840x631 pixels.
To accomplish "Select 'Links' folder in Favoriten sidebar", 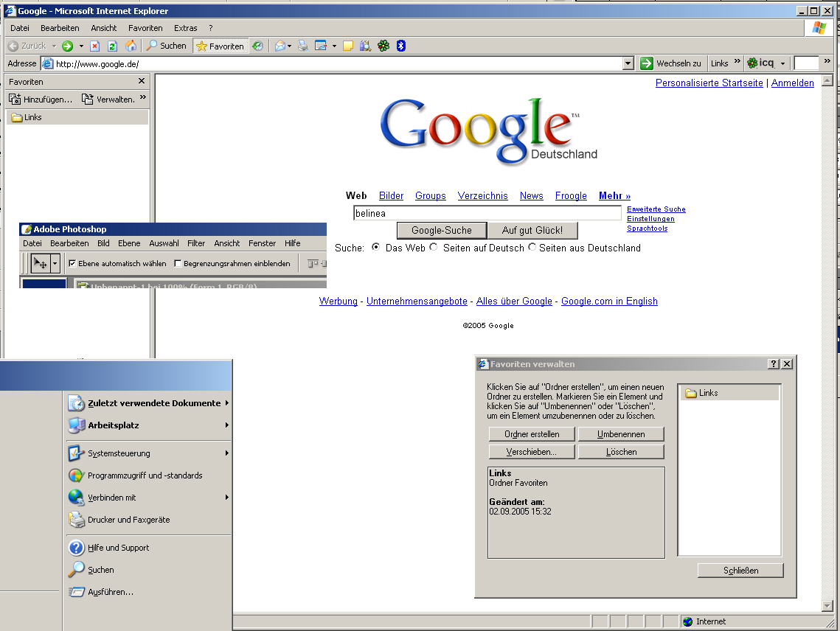I will pos(33,117).
